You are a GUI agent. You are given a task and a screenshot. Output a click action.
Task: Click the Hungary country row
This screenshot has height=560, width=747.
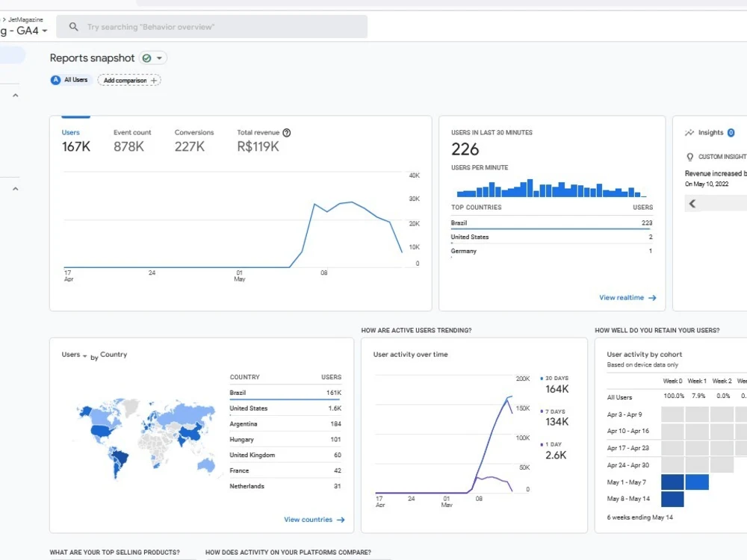285,440
